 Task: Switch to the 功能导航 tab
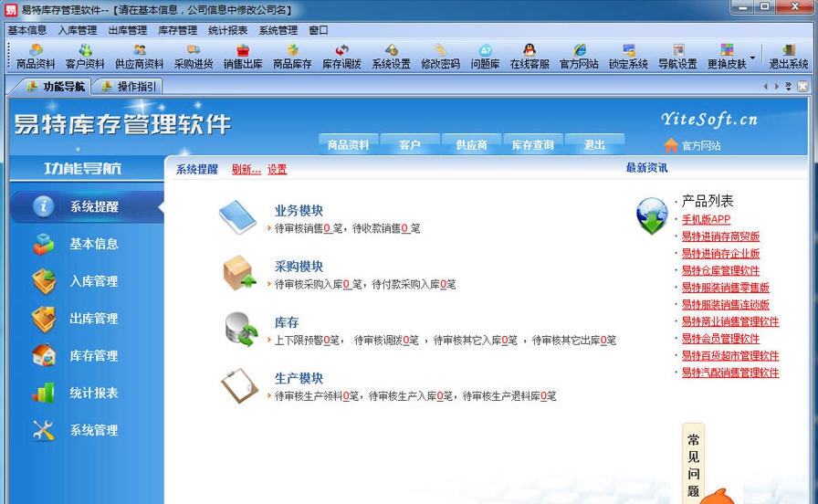(55, 87)
